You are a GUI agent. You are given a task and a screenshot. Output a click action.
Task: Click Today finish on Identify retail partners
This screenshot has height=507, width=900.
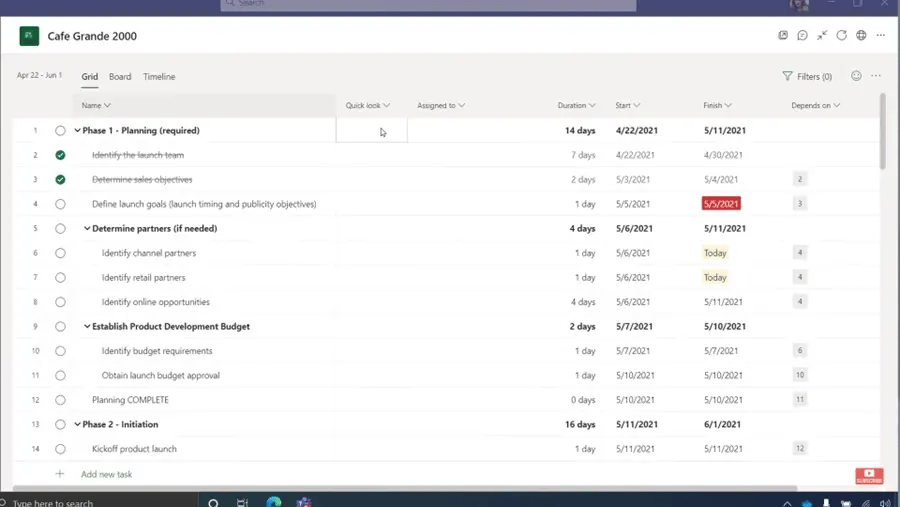coord(715,277)
